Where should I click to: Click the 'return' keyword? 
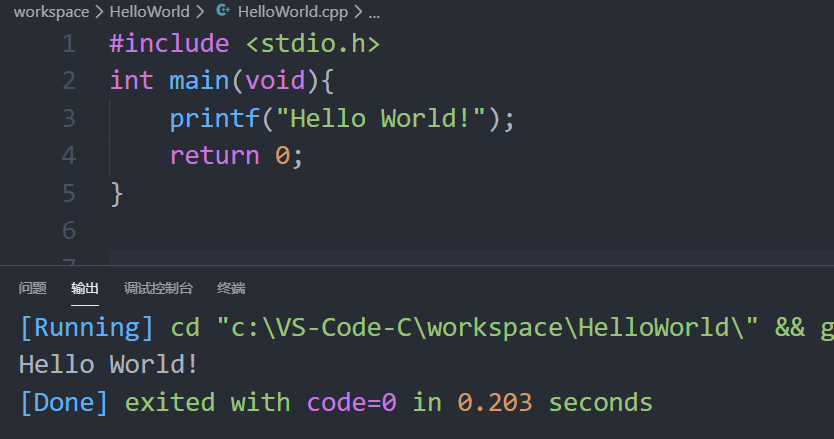pyautogui.click(x=214, y=155)
